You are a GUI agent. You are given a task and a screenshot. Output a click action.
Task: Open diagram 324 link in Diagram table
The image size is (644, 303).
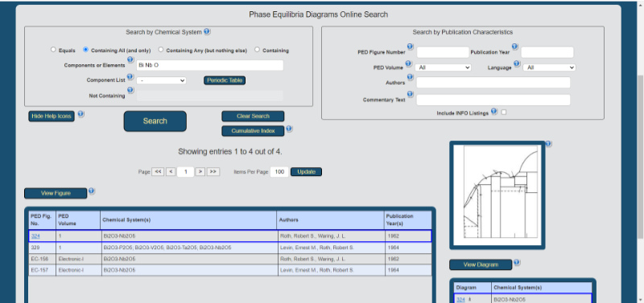pos(460,300)
